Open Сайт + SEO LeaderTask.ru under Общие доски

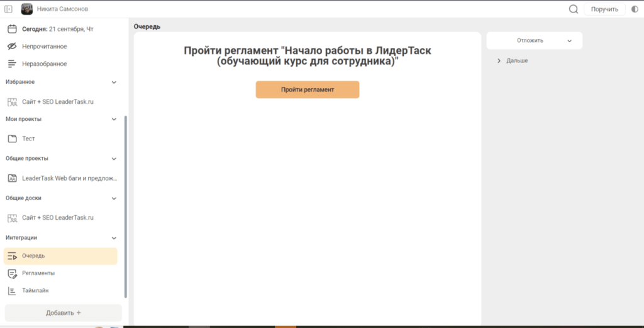pos(58,218)
